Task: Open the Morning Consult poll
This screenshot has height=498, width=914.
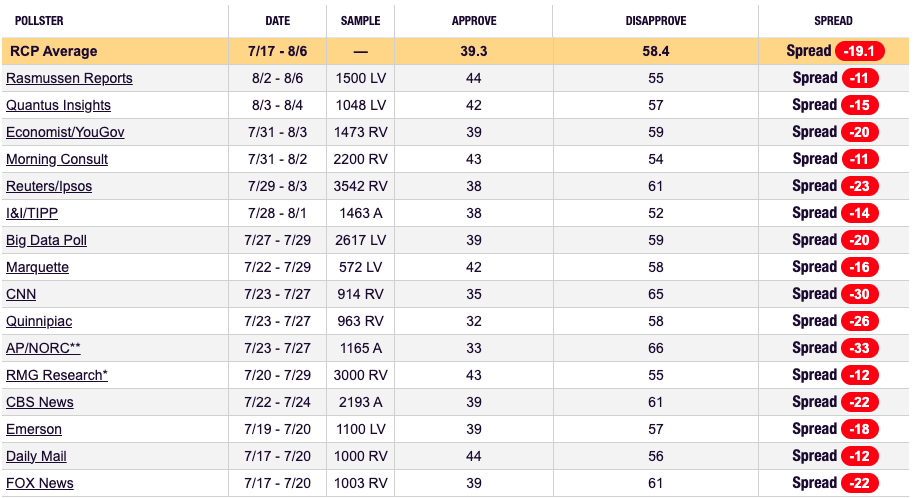Action: [x=57, y=159]
